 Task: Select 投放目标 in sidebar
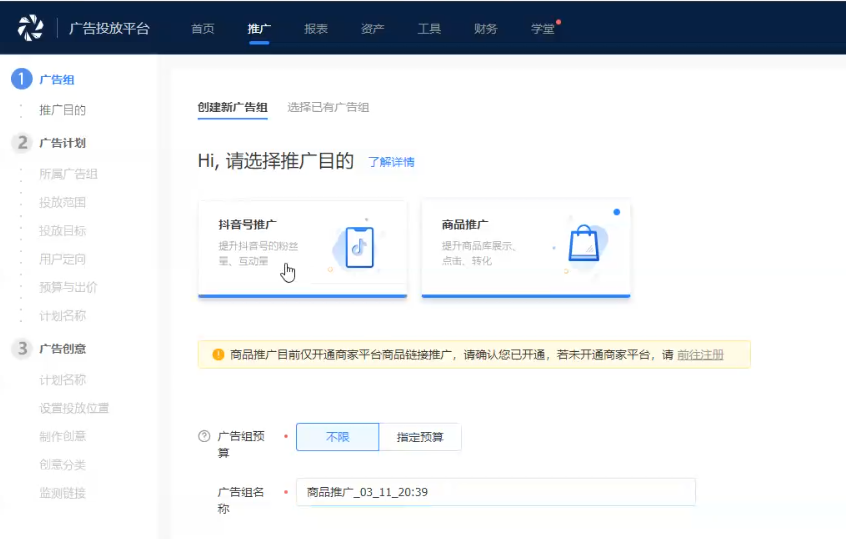click(63, 231)
